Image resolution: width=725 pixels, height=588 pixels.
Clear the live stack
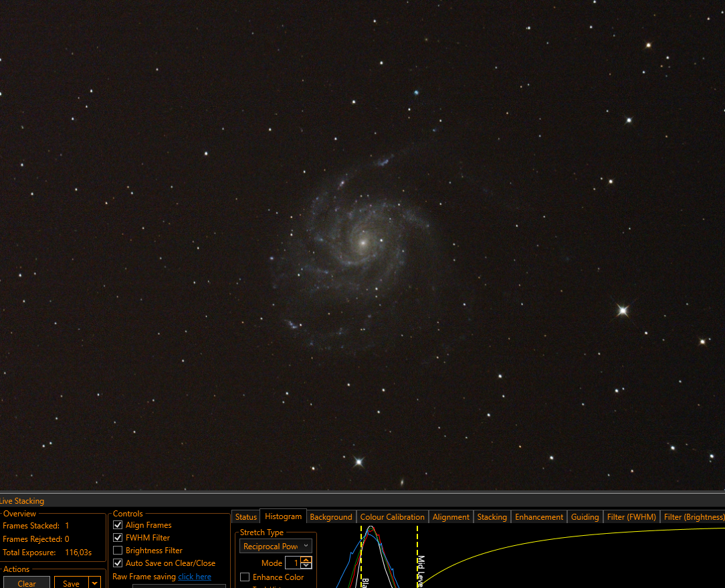[x=27, y=583]
